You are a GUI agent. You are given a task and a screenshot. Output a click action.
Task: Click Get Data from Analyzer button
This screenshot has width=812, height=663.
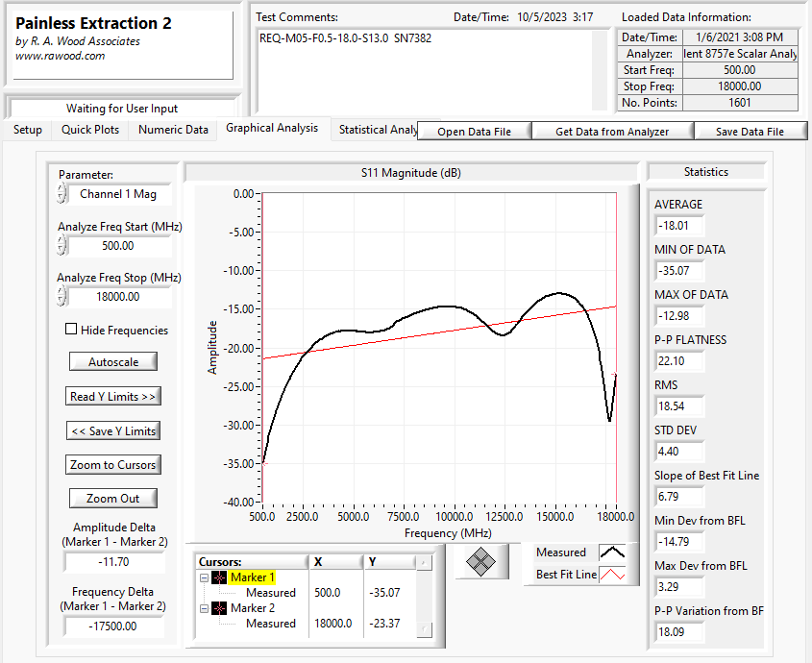pos(612,132)
